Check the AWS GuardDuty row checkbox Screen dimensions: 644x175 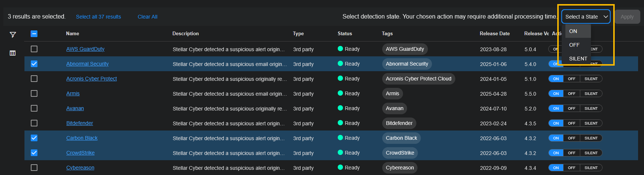pyautogui.click(x=34, y=49)
